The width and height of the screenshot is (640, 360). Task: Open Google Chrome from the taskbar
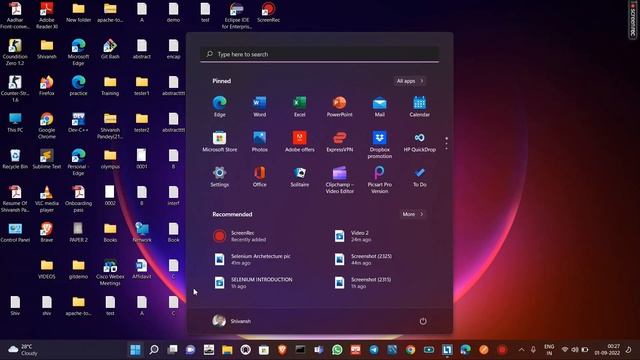point(411,349)
